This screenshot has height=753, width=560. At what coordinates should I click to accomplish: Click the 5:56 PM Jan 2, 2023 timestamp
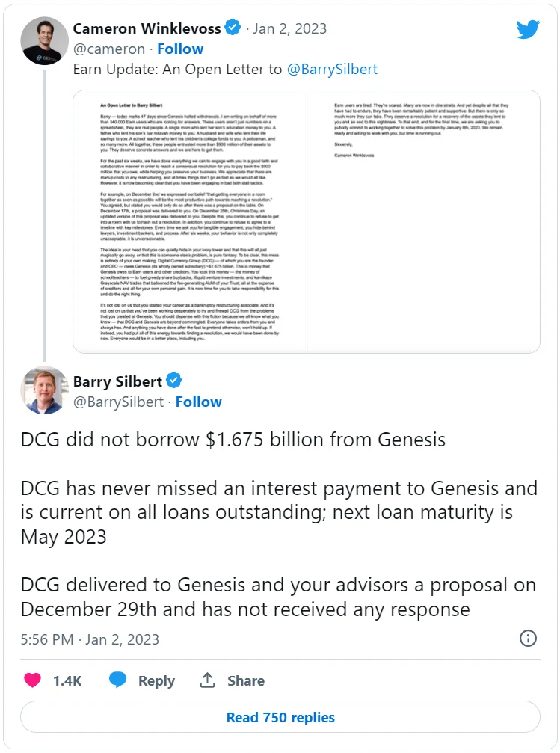[90, 639]
